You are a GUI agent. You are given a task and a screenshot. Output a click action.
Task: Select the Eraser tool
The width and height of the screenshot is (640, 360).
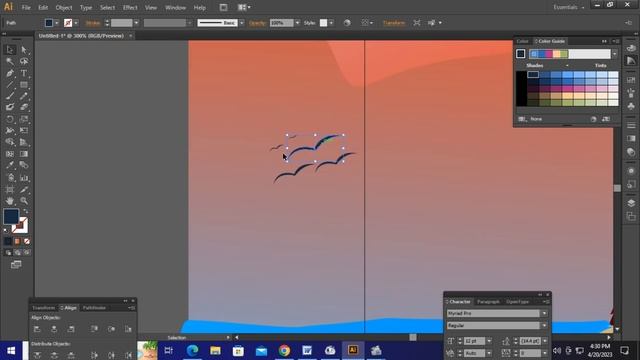[x=24, y=107]
